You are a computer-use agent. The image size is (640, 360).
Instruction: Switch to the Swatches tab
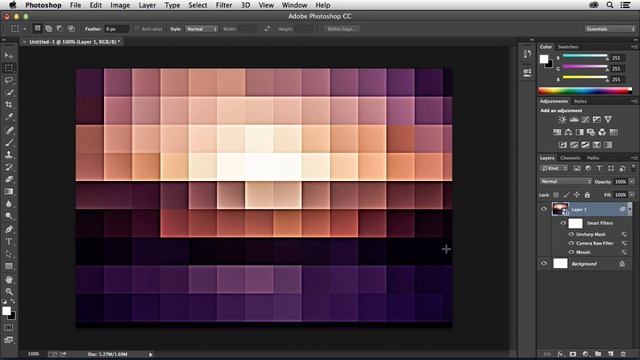568,47
